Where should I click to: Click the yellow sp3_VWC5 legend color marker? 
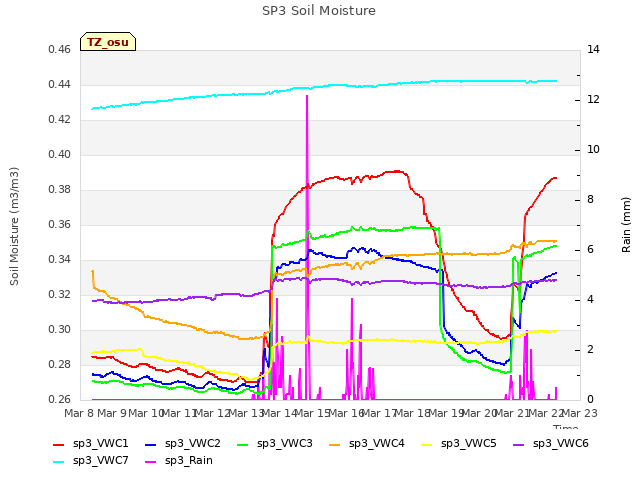coord(427,445)
